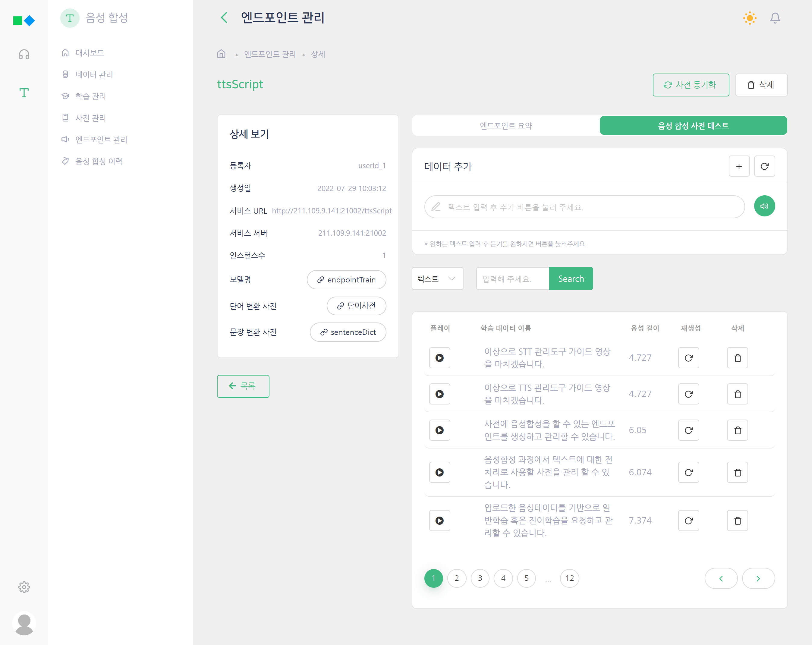Go to next page chevron
Viewport: 812px width, 645px height.
758,578
